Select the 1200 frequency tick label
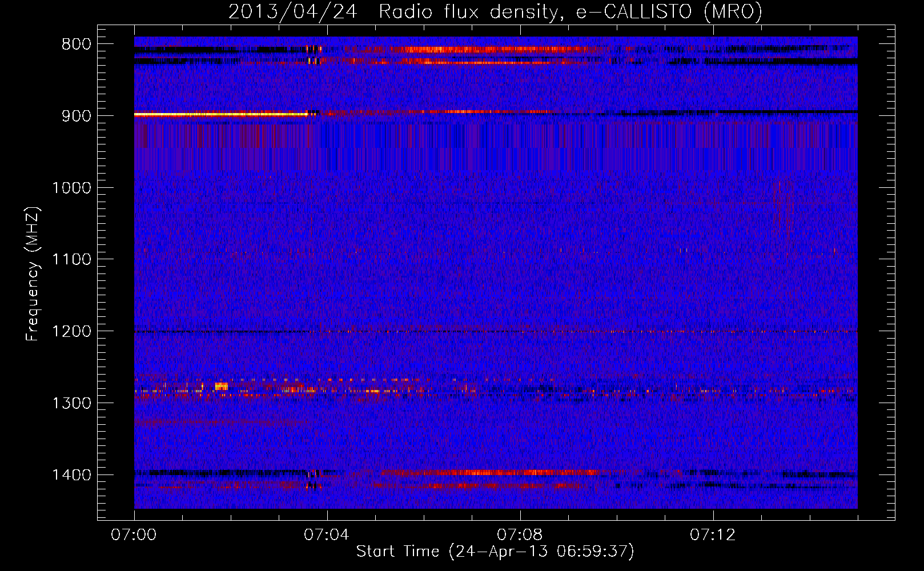924x571 pixels. pos(71,332)
